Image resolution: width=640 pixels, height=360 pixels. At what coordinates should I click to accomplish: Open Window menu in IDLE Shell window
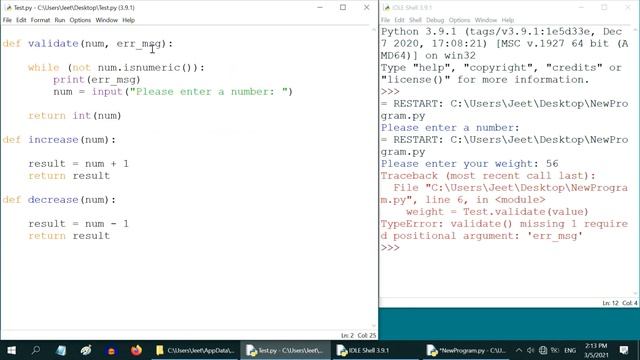[x=486, y=20]
